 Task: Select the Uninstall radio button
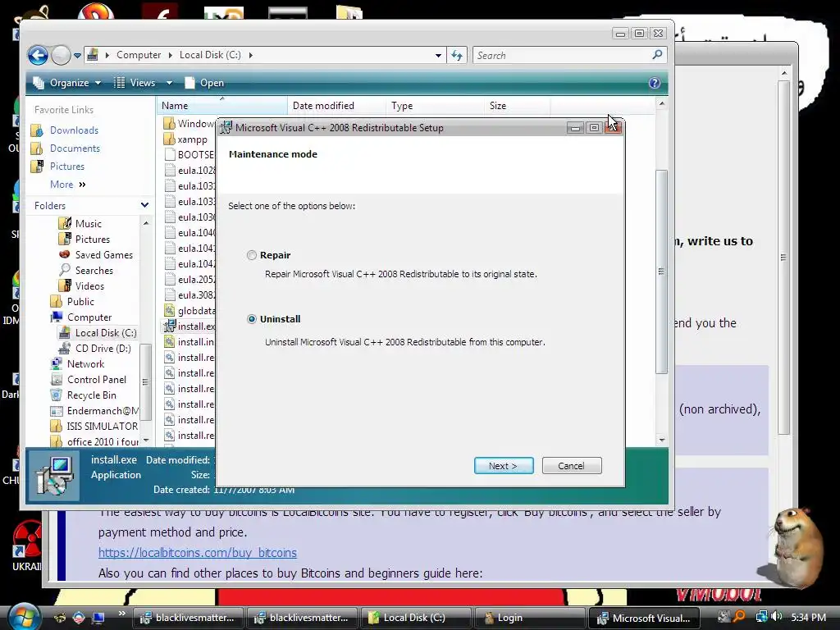(251, 319)
